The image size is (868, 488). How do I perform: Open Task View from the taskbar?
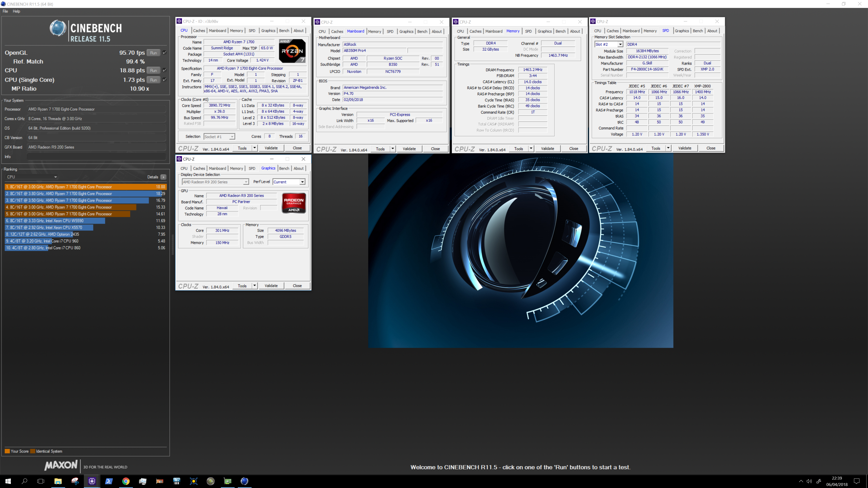pos(41,481)
